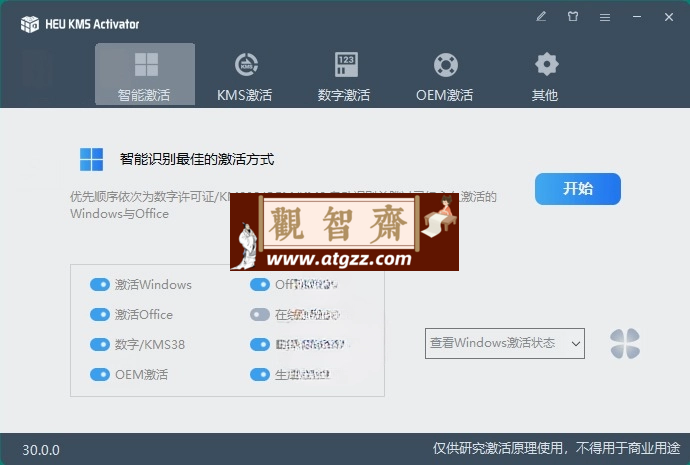Expand the 查看Windows激活状态 dropdown
Viewport: 690px width, 465px height.
pyautogui.click(x=505, y=343)
